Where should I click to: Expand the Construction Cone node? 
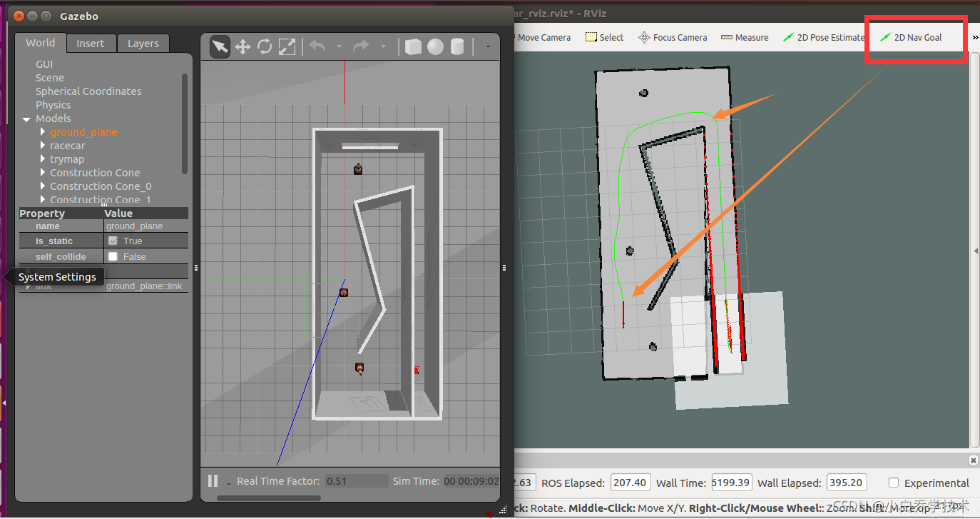coord(43,173)
